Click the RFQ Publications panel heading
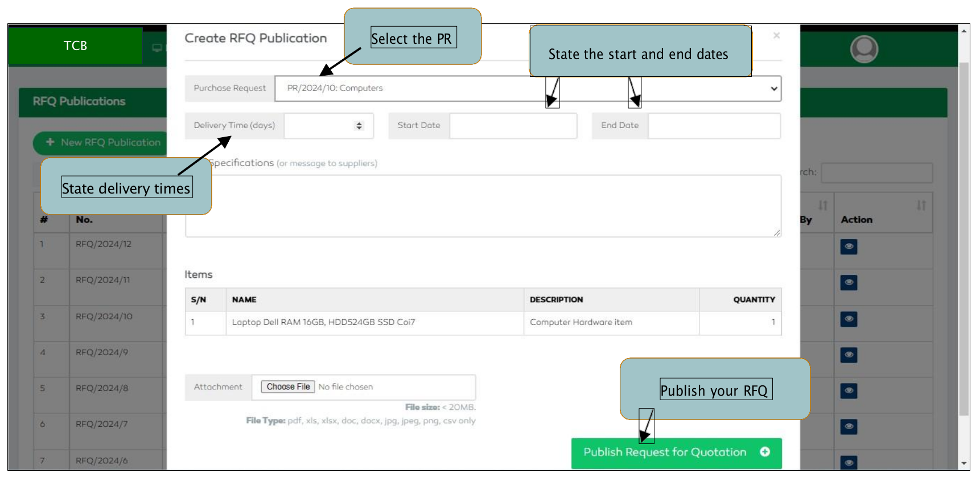Image resolution: width=980 pixels, height=477 pixels. [79, 101]
